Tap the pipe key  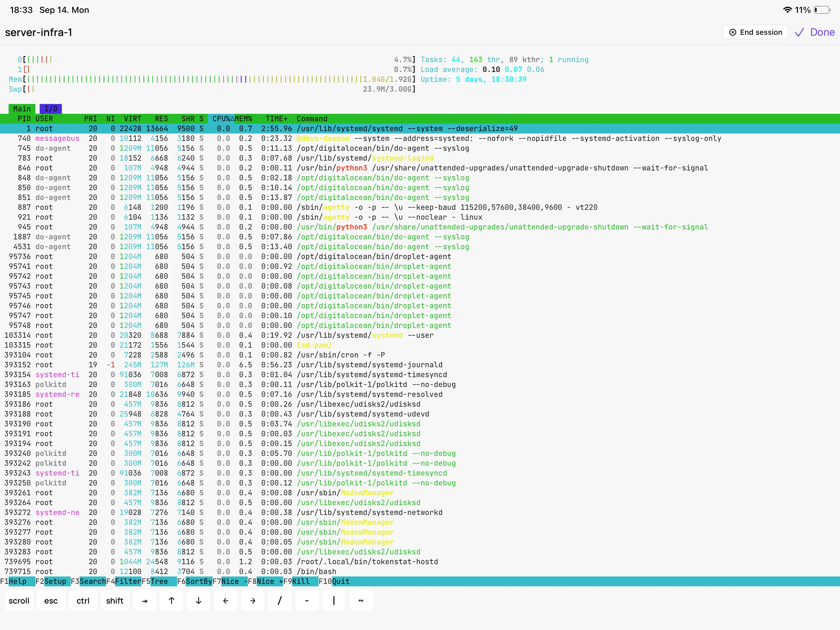pyautogui.click(x=334, y=600)
